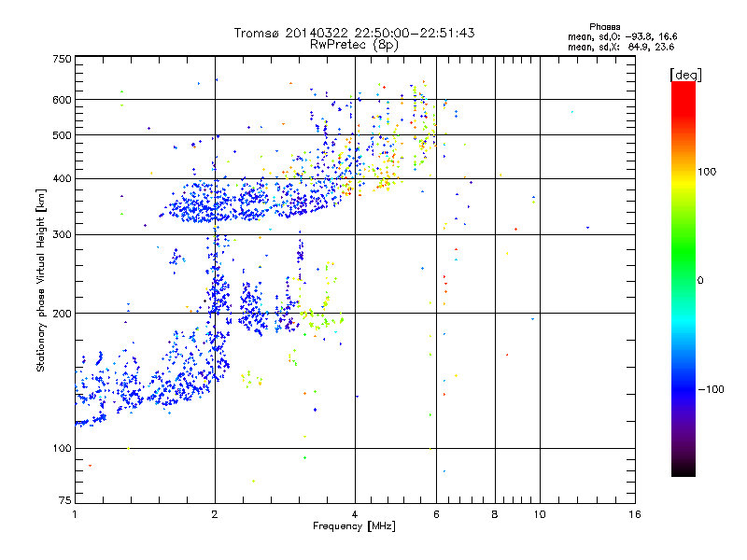Image resolution: width=747 pixels, height=560 pixels.
Task: Click the x-axis tick label '4'
Action: [355, 514]
